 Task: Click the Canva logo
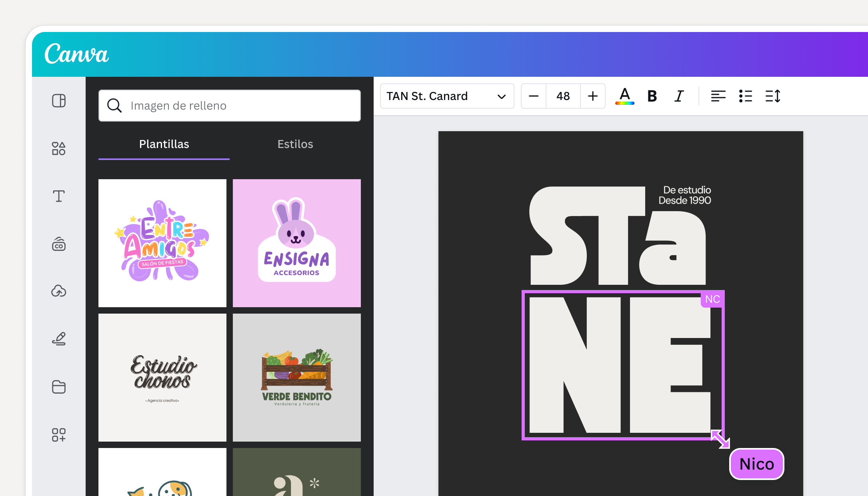pos(76,54)
